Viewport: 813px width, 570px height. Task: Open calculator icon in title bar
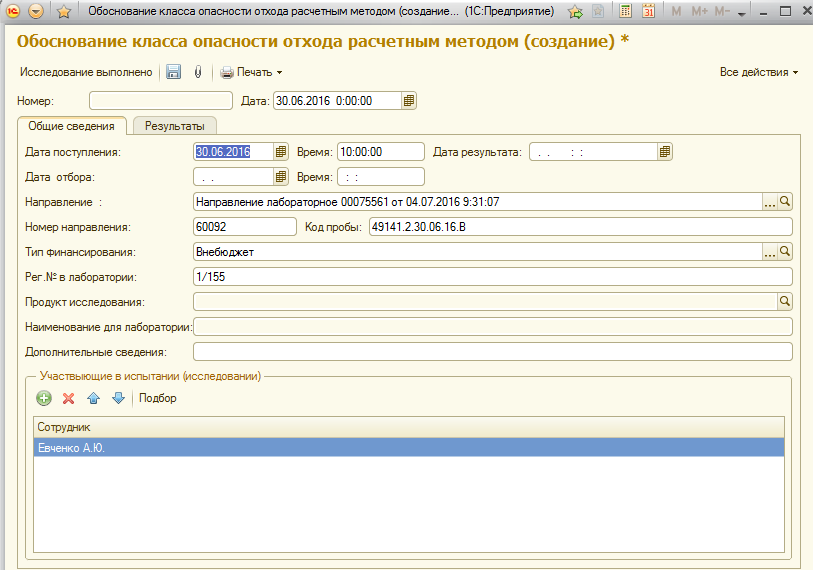pos(625,12)
